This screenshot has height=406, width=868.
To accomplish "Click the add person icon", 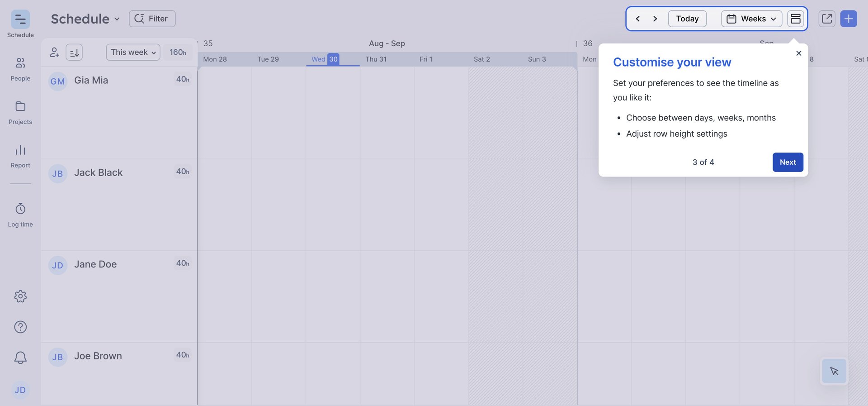I will click(x=54, y=53).
